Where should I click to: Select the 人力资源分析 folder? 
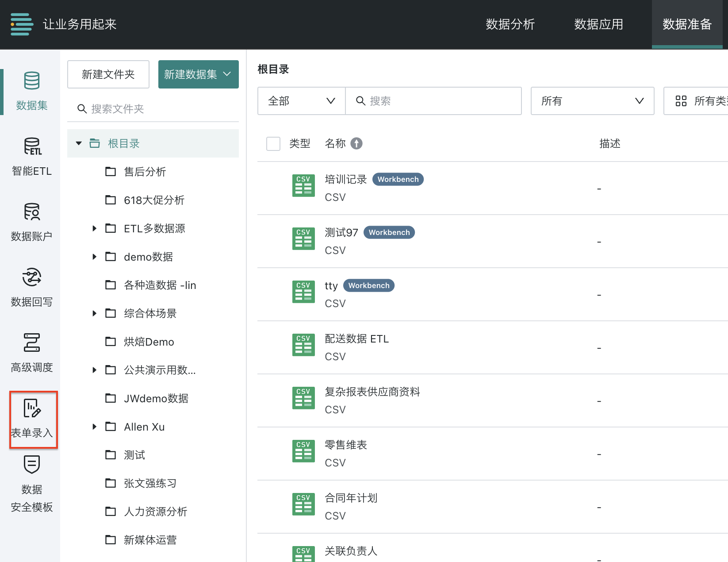(x=156, y=512)
